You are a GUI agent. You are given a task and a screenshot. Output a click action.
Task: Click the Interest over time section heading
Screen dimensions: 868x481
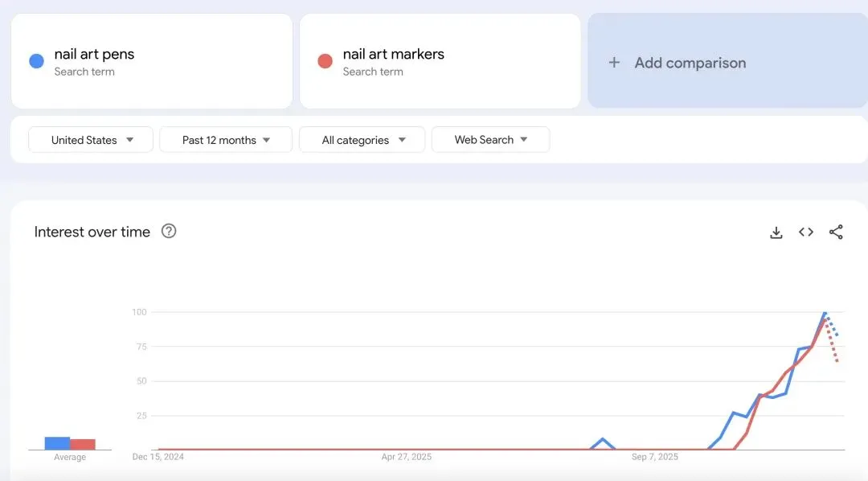coord(92,232)
